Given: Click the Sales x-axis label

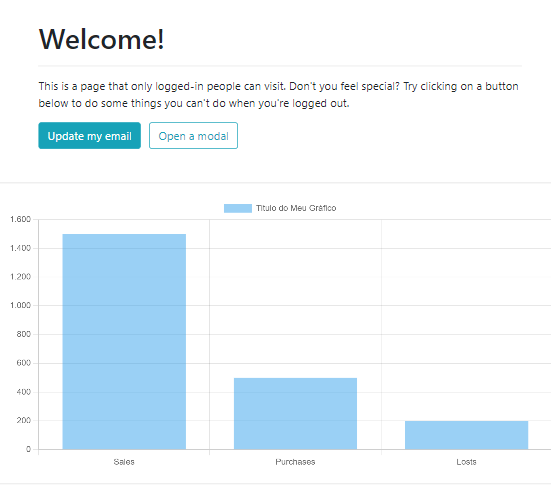Looking at the screenshot, I should click(x=124, y=462).
